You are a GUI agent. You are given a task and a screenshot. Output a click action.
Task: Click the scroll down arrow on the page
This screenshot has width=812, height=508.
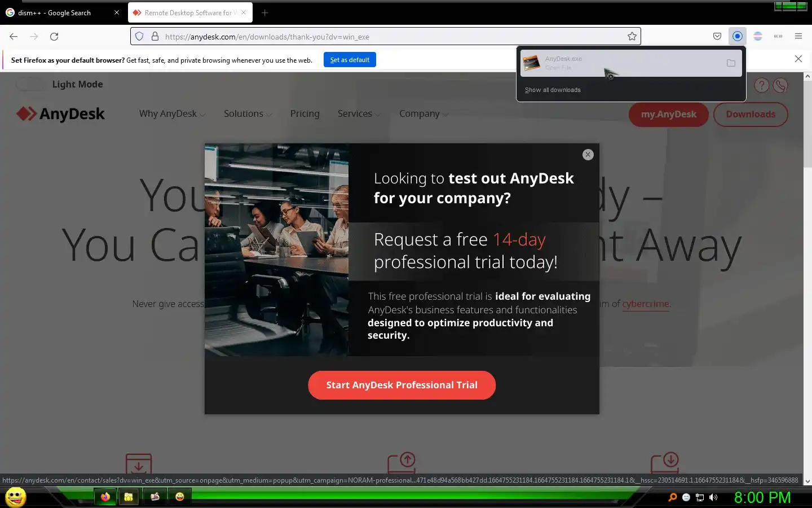807,481
